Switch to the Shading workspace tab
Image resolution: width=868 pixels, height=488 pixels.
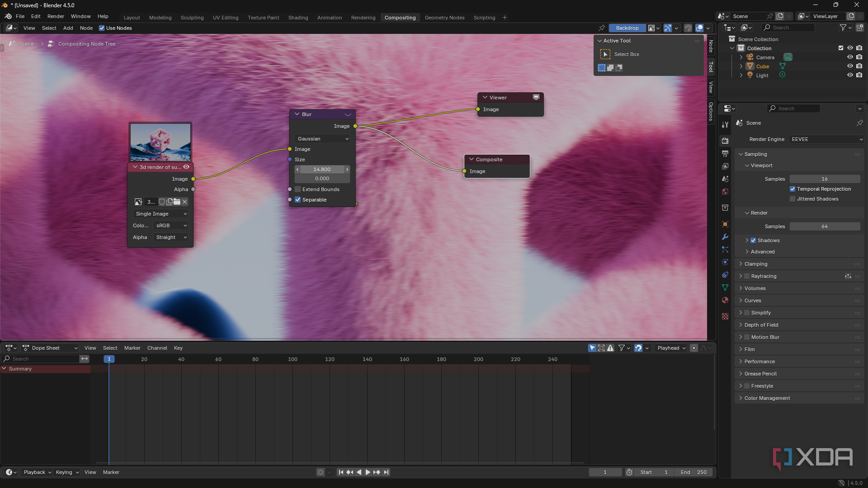pos(298,18)
